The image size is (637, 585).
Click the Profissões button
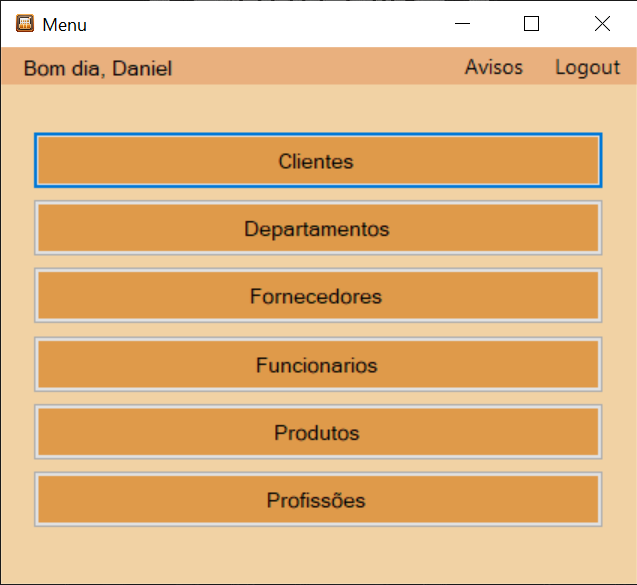318,499
